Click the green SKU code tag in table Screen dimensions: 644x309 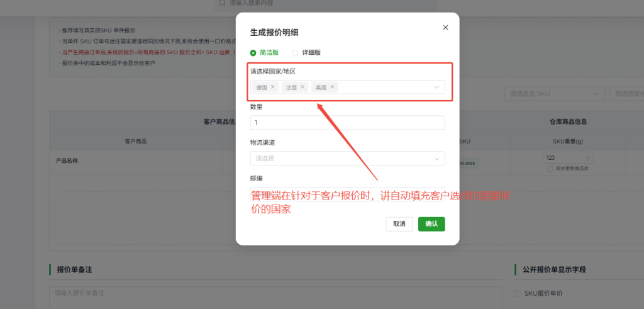pos(466,162)
